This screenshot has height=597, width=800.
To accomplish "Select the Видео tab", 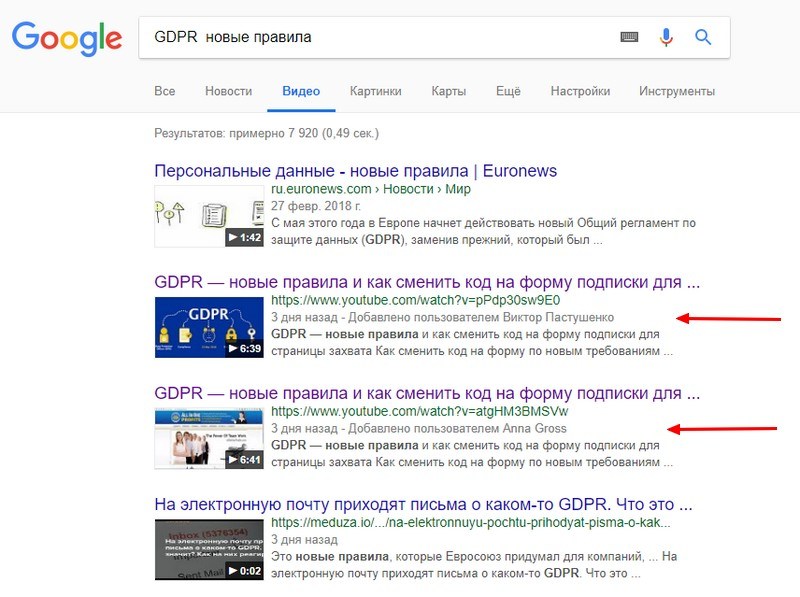I will (x=301, y=91).
